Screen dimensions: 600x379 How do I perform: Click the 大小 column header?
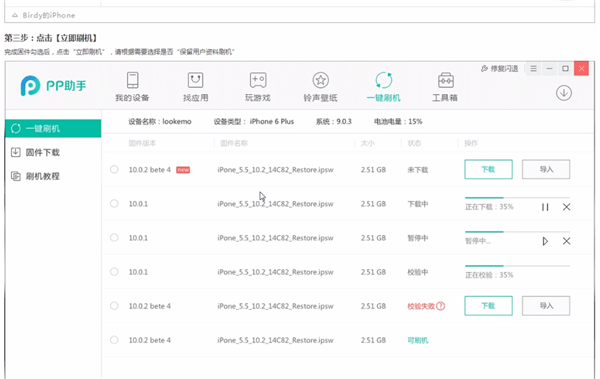[x=368, y=143]
